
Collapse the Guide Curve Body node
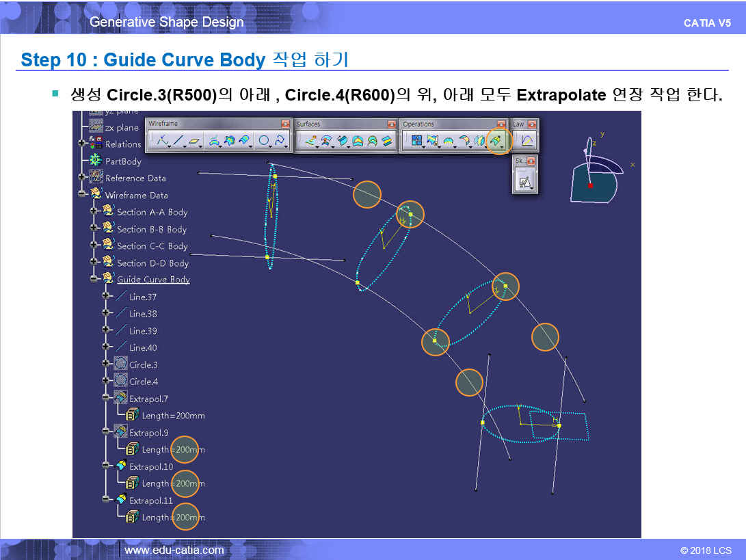[94, 279]
